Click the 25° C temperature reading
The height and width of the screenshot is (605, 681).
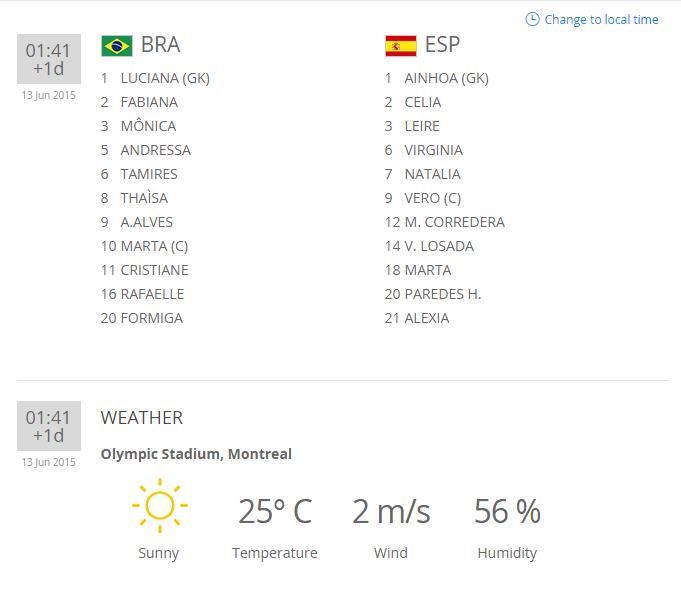pyautogui.click(x=275, y=511)
